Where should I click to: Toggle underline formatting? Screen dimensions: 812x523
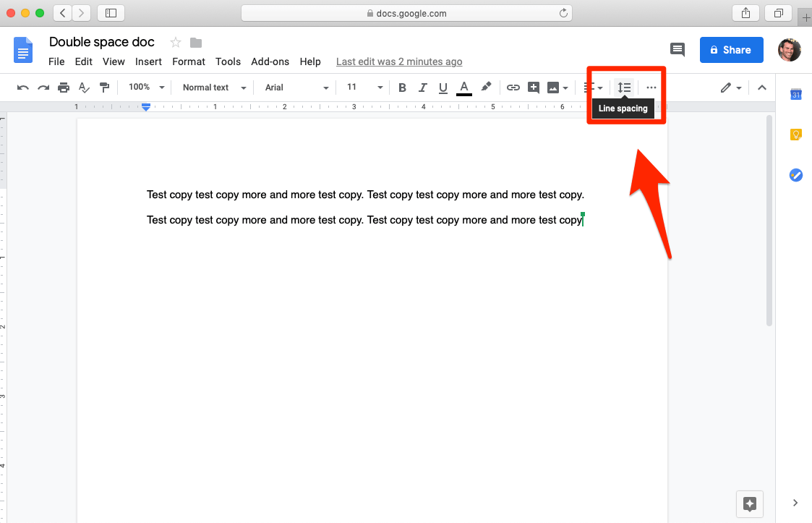(x=443, y=88)
